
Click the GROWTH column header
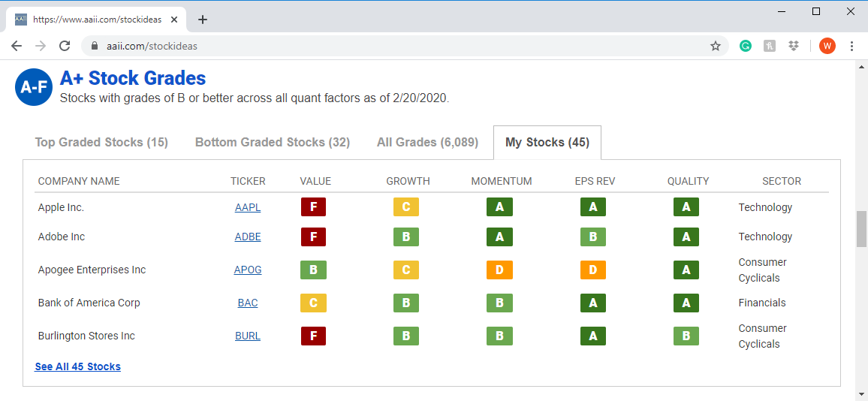click(x=408, y=181)
